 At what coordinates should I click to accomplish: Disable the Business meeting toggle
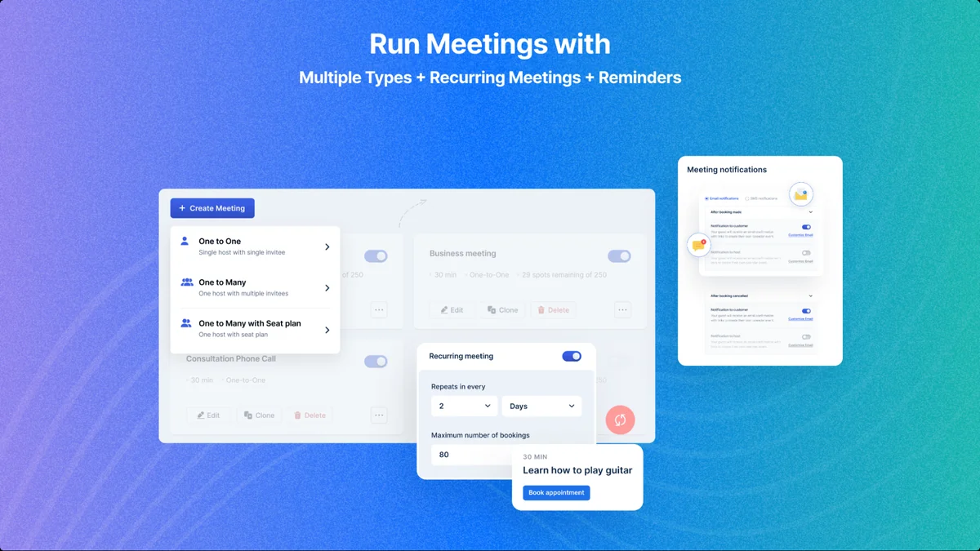pos(620,256)
